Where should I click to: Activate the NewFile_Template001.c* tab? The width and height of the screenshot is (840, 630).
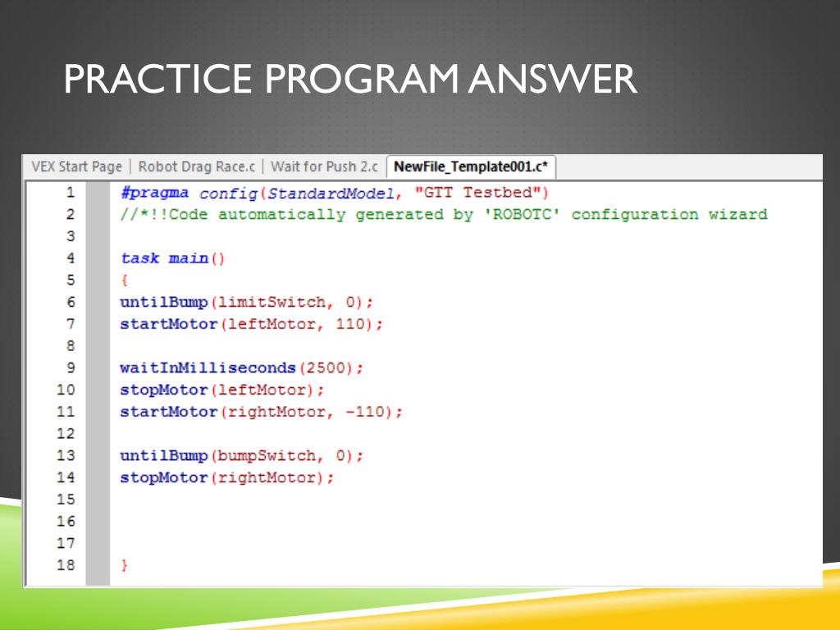(x=471, y=167)
